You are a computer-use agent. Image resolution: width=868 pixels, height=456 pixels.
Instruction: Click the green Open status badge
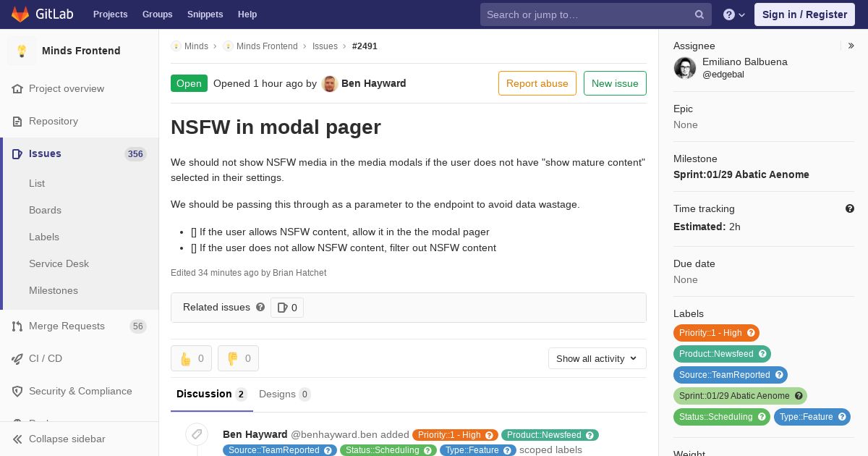pos(189,83)
